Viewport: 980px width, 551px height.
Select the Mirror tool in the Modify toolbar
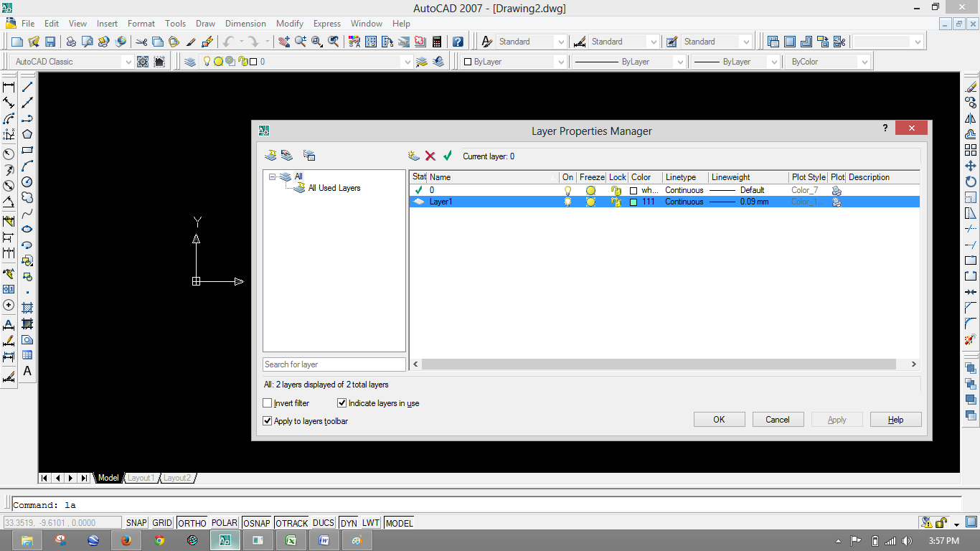coord(971,118)
